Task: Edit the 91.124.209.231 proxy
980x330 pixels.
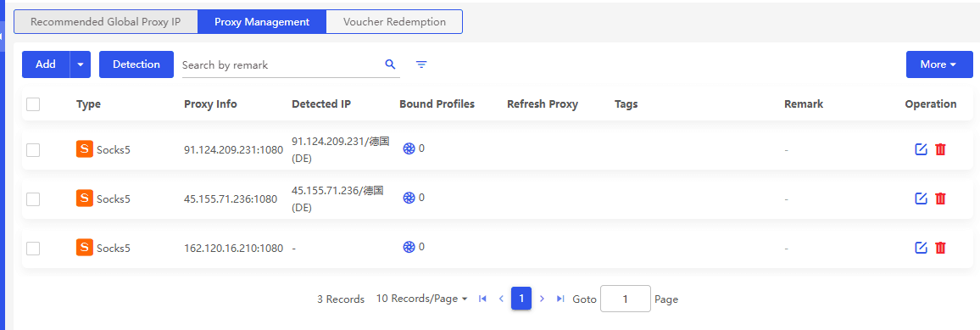Action: click(x=921, y=149)
